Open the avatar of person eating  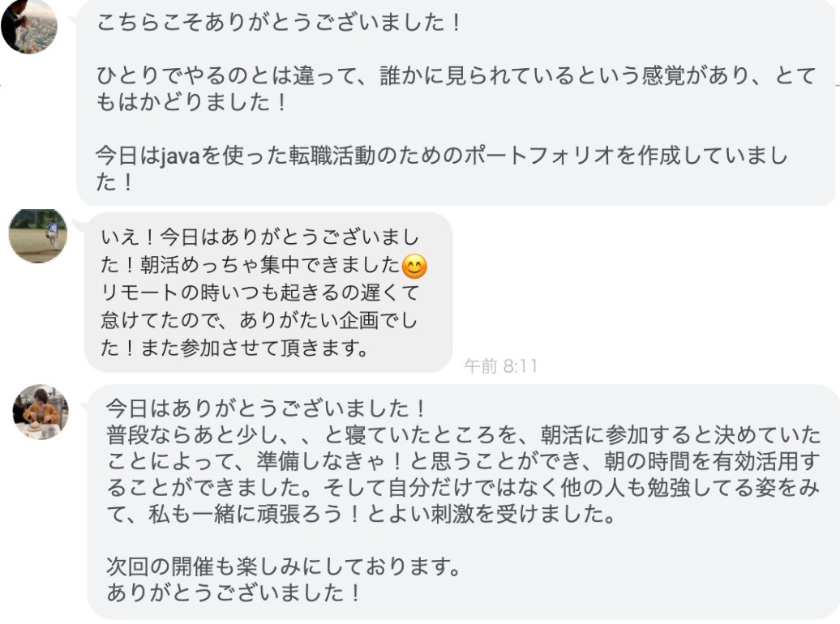[x=41, y=412]
